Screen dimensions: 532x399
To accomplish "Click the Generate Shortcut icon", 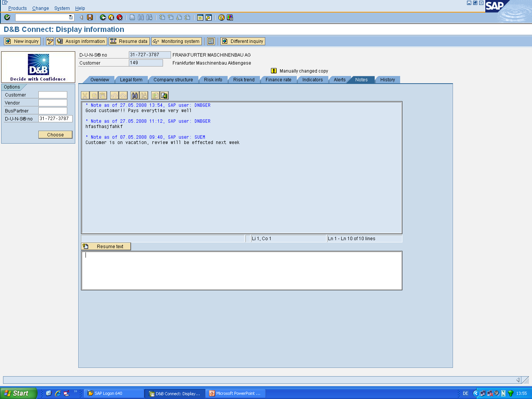I will [209, 17].
